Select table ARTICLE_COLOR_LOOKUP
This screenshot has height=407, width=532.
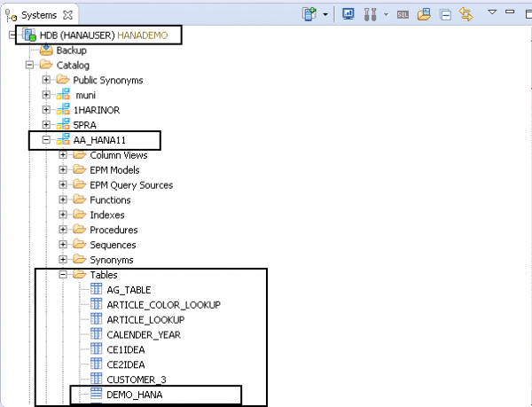[163, 305]
